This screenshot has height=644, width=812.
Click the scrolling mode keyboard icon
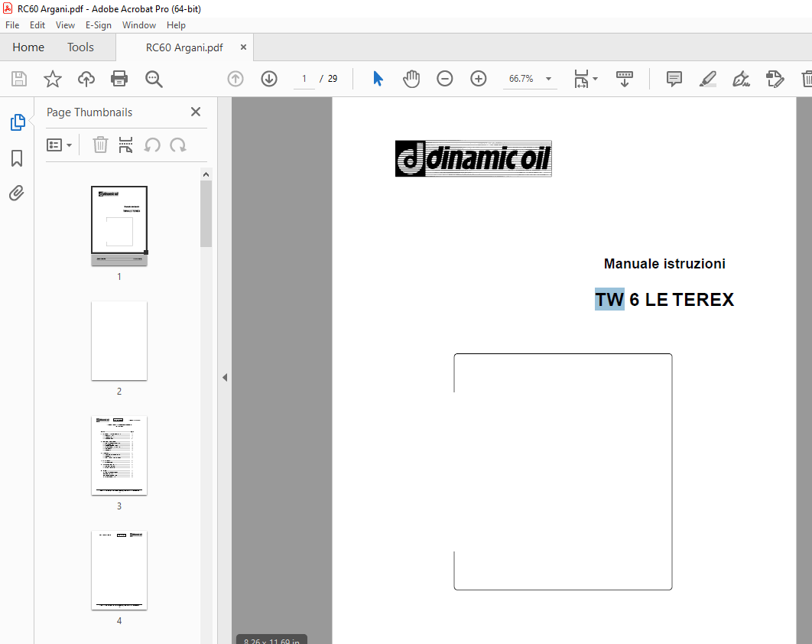pyautogui.click(x=625, y=79)
